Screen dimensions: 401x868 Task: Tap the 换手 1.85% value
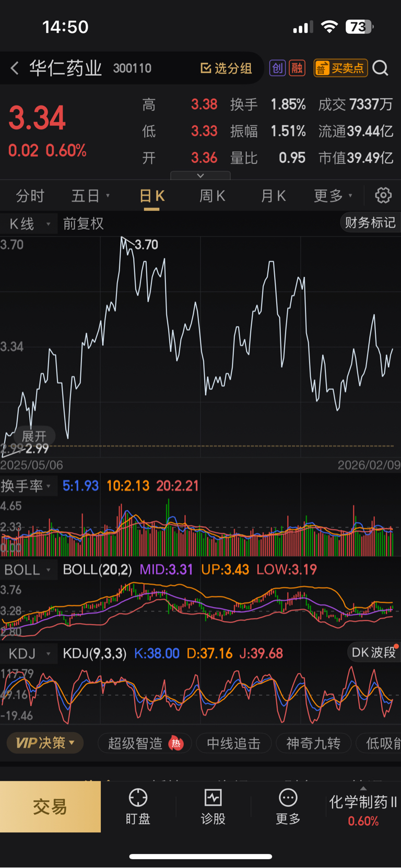(288, 104)
